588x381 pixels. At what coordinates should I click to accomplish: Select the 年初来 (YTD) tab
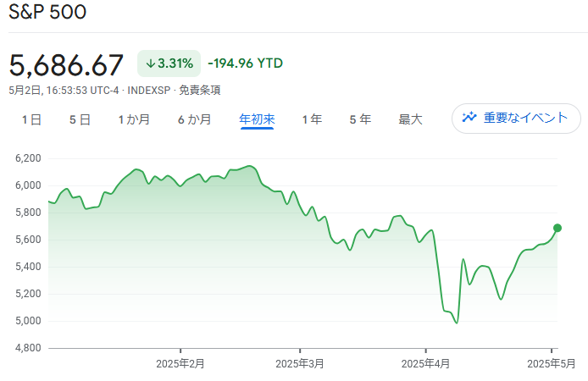pyautogui.click(x=257, y=120)
